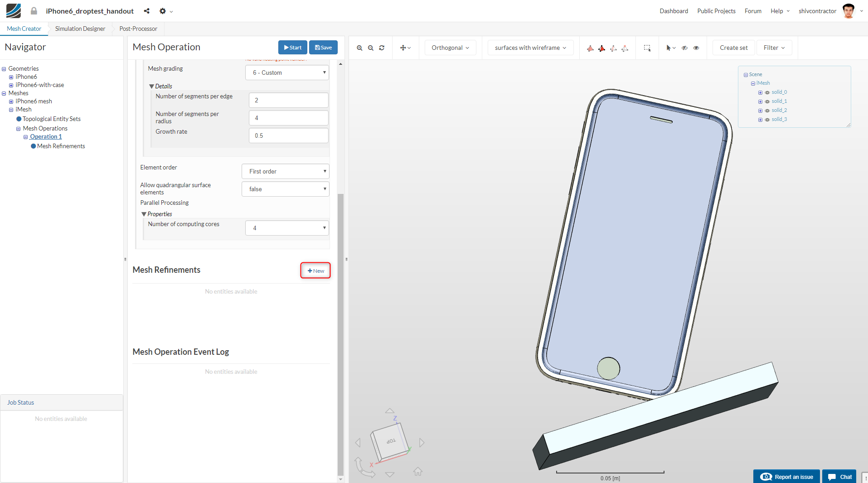Click the Start button for mesh operation
Viewport: 868px width, 483px height.
pyautogui.click(x=292, y=47)
